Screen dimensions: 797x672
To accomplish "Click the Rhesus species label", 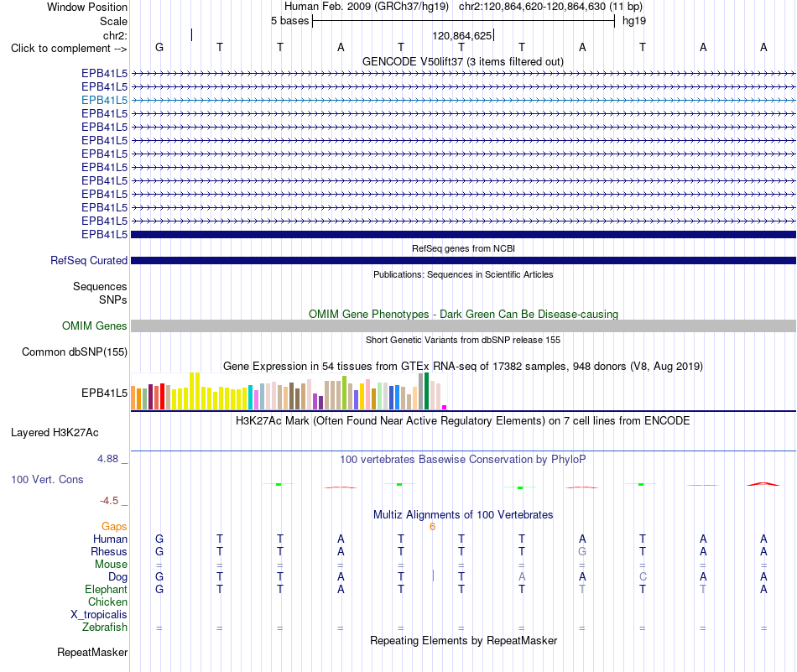I will [x=109, y=551].
